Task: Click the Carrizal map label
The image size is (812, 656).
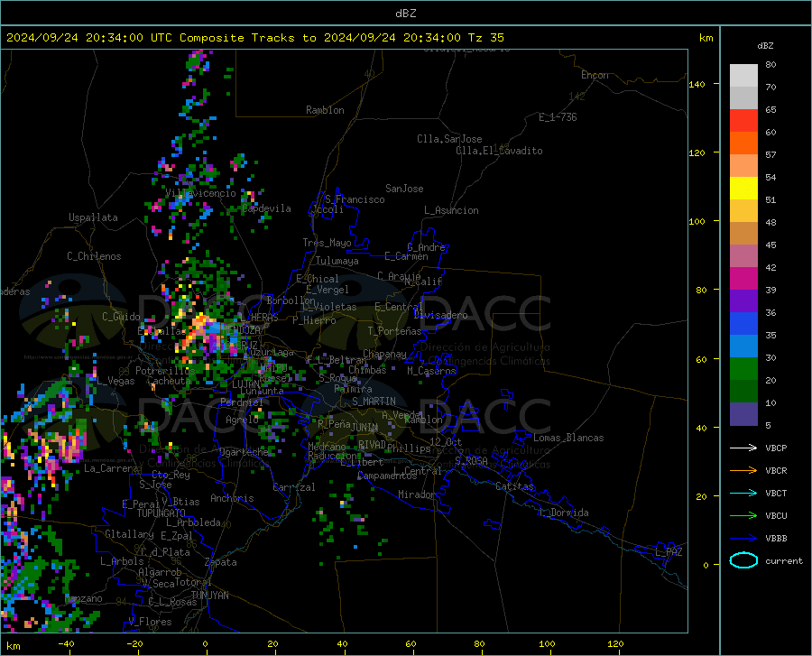Action: click(294, 487)
